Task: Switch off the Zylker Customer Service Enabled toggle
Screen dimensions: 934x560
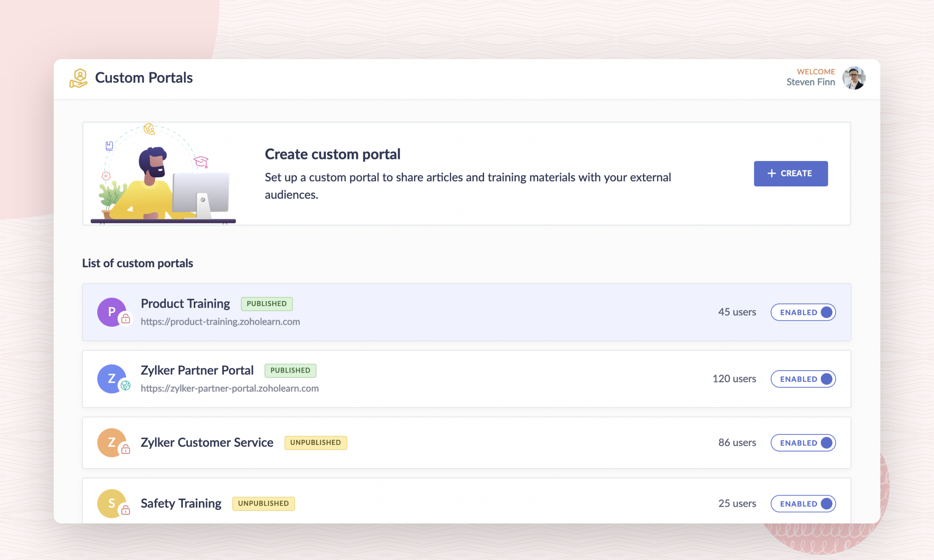Action: click(803, 443)
